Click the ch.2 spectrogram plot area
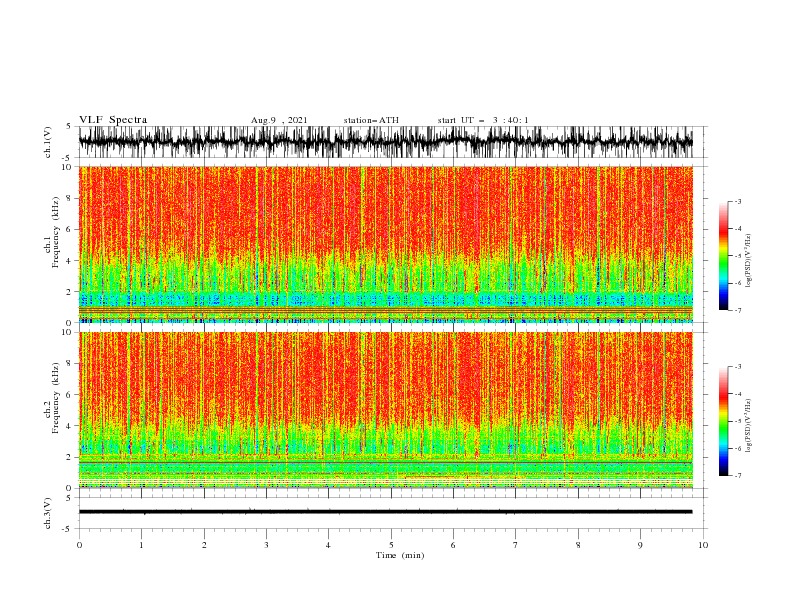The width and height of the screenshot is (792, 612). click(386, 410)
